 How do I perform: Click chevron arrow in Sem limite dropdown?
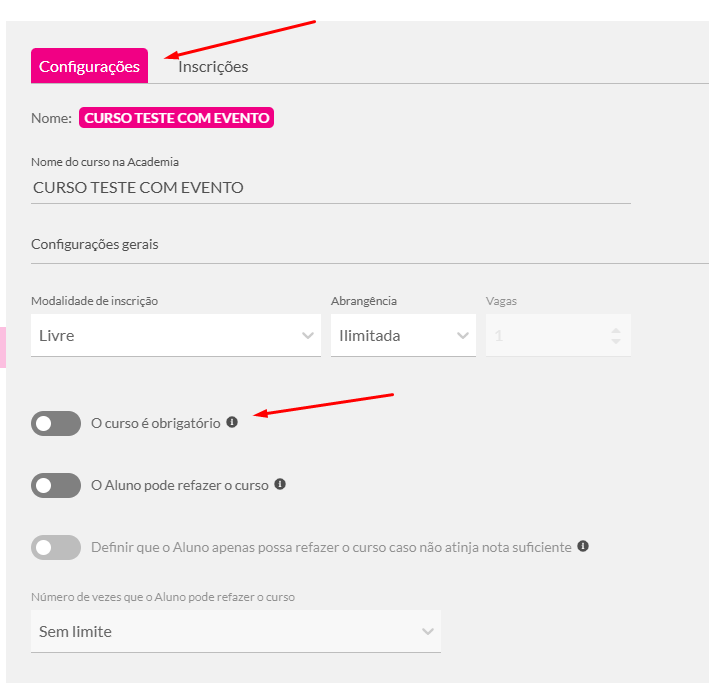click(428, 631)
